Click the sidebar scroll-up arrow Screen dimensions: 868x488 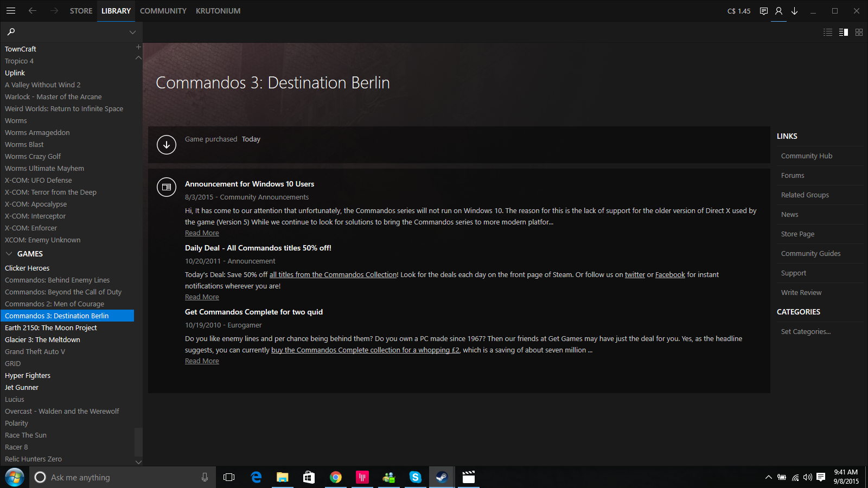click(138, 57)
